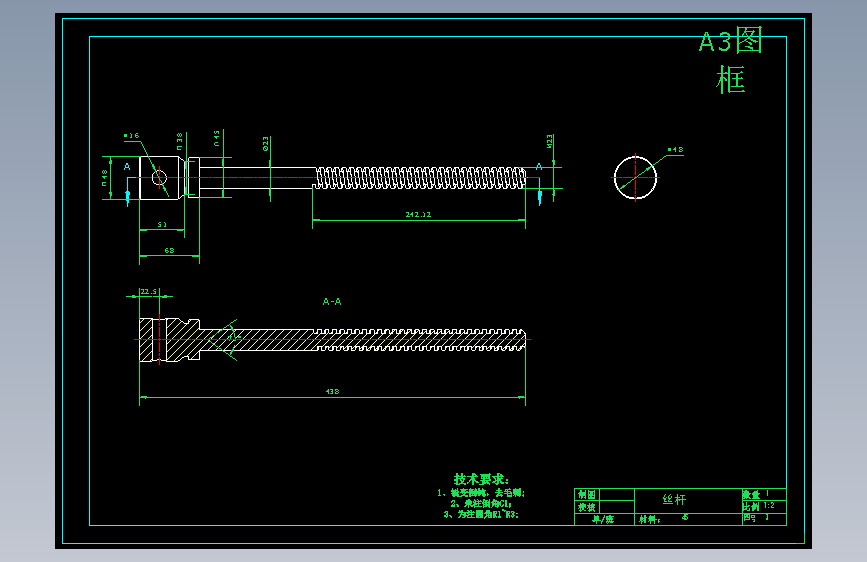Click the 51 dimension text
This screenshot has height=562, width=867.
(x=162, y=225)
